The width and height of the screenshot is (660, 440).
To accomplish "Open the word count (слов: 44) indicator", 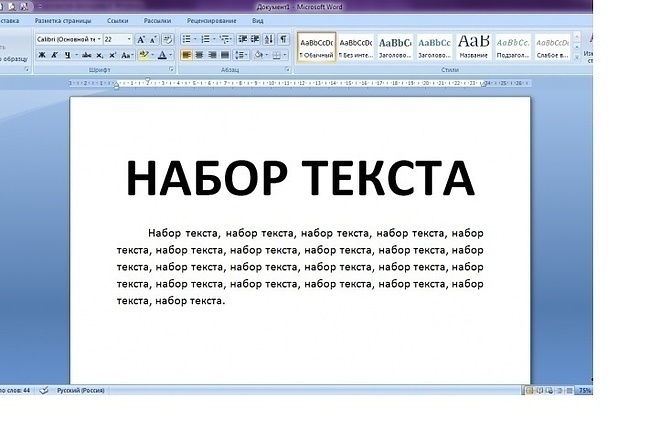I will tap(16, 390).
